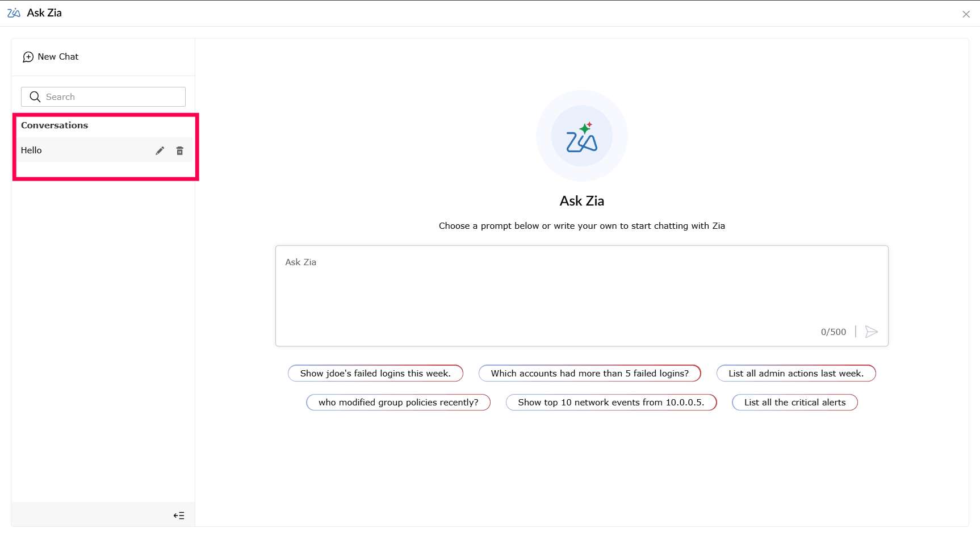The width and height of the screenshot is (980, 536).
Task: Collapse the sidebar panel
Action: point(179,516)
